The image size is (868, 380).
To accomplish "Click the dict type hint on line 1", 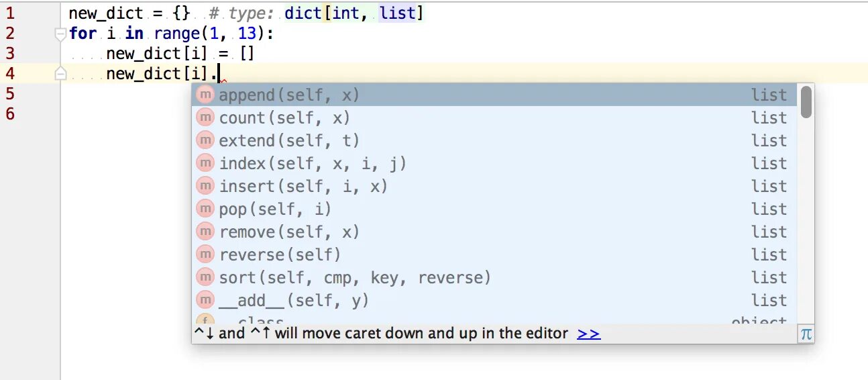I will pos(303,13).
